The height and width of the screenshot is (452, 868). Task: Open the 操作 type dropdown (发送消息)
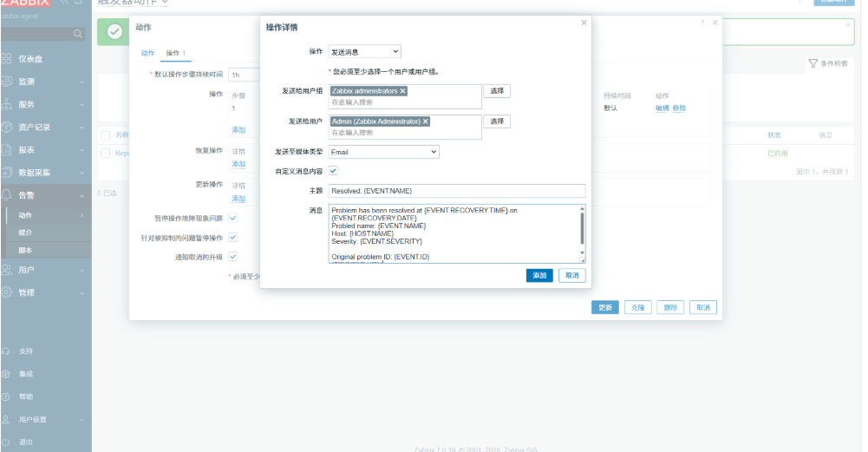point(365,51)
